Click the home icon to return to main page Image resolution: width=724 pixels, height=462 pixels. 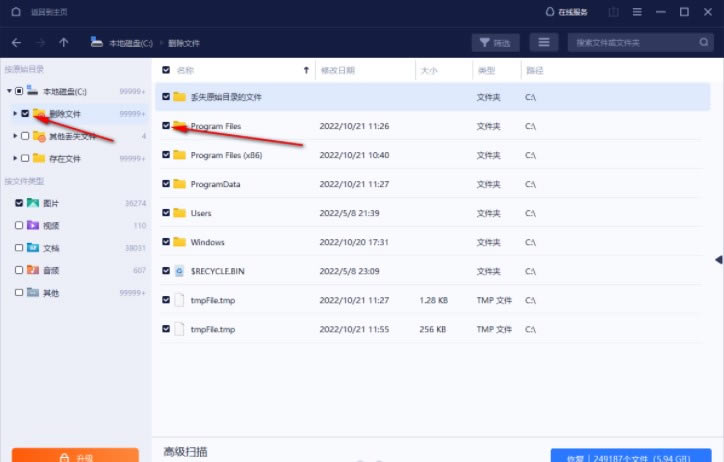point(15,12)
